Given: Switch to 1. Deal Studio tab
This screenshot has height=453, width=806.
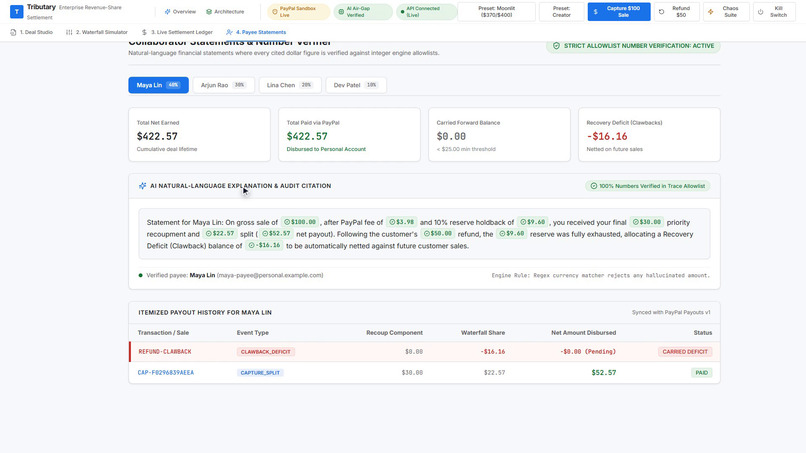Looking at the screenshot, I should 31,32.
